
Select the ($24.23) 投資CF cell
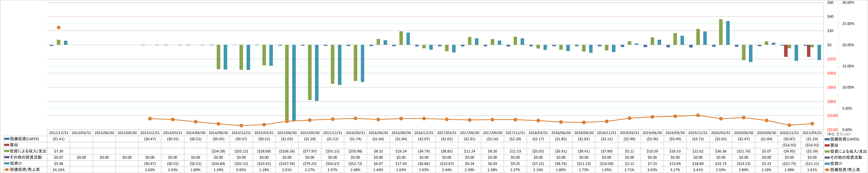tap(744, 164)
